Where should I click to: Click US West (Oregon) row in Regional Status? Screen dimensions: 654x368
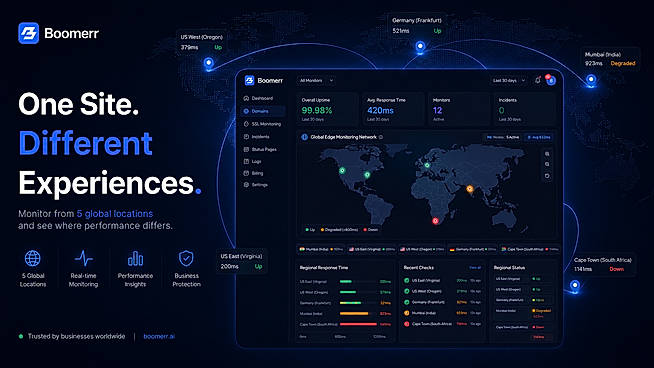pos(524,289)
